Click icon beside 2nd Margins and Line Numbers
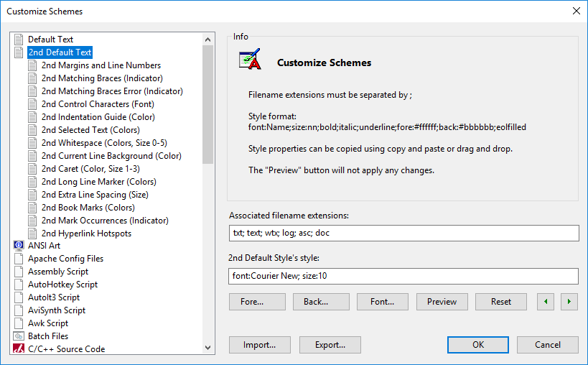 tap(32, 65)
